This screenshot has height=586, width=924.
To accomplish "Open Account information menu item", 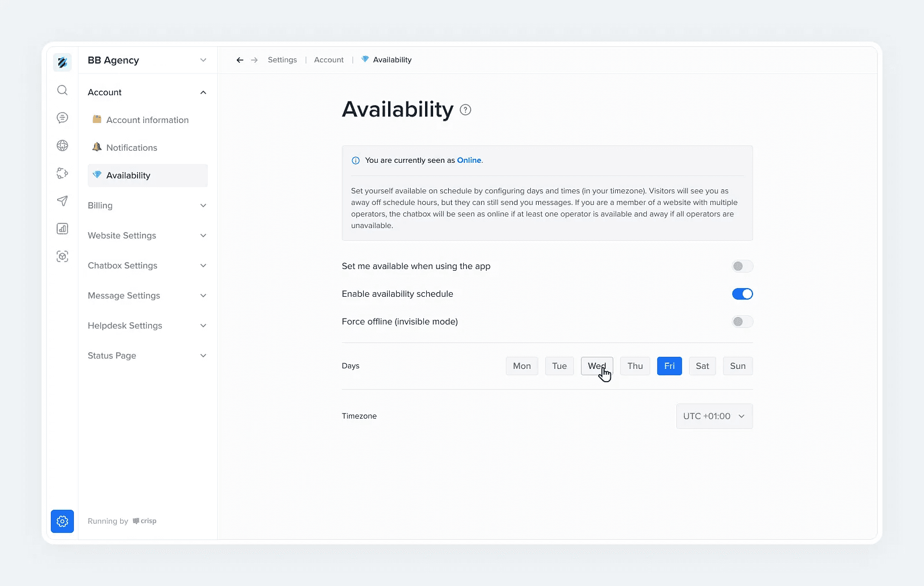I will (x=147, y=120).
